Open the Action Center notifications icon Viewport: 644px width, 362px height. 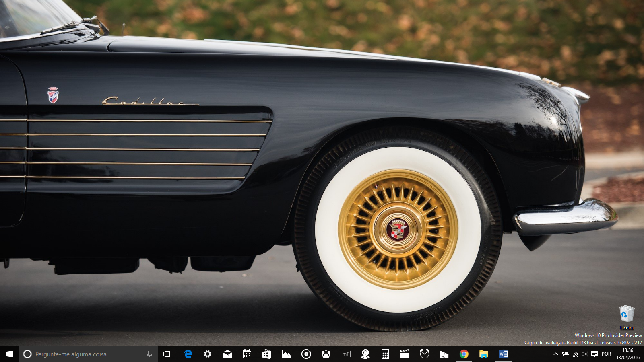[594, 354]
